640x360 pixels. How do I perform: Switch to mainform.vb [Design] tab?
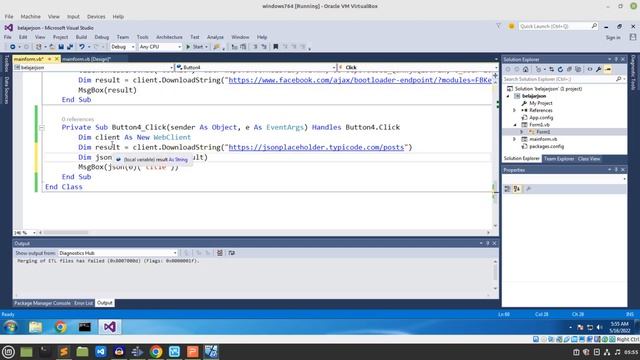(87, 59)
